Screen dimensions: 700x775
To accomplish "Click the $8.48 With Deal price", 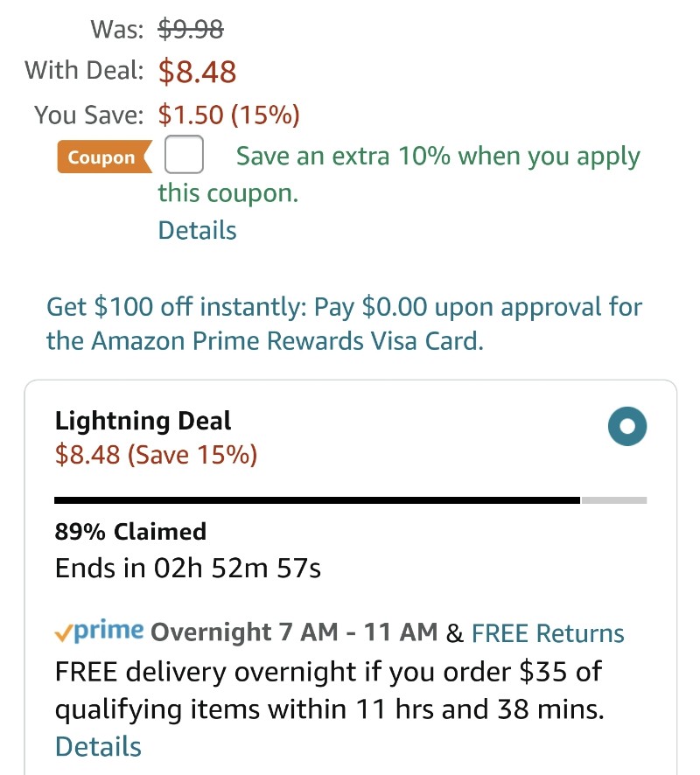I will [x=197, y=72].
